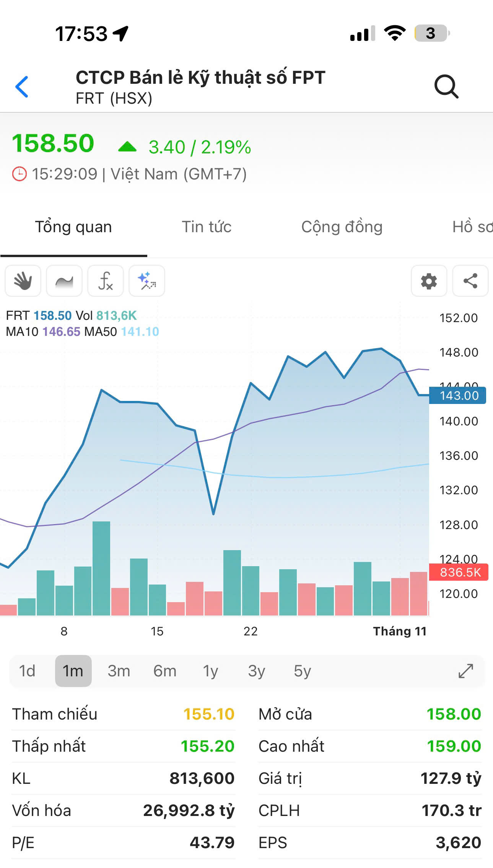493x868 pixels.
Task: Open the Cộng đồng tab
Action: pyautogui.click(x=342, y=227)
